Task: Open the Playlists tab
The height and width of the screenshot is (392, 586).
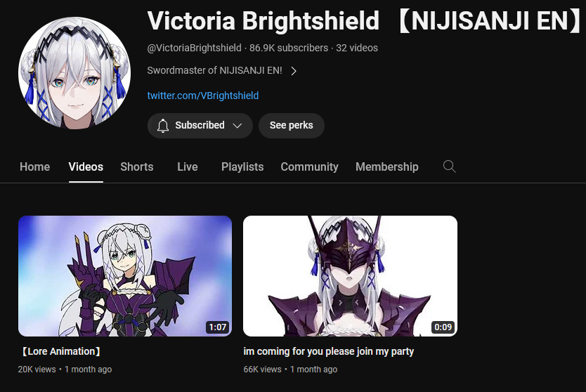Action: 242,166
